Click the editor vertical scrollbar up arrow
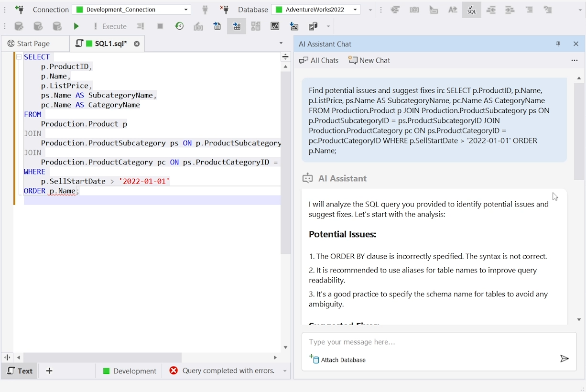This screenshot has width=586, height=392. point(286,67)
